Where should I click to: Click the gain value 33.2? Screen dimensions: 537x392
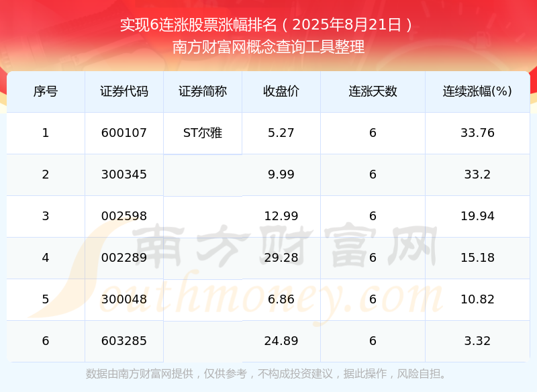(x=477, y=175)
